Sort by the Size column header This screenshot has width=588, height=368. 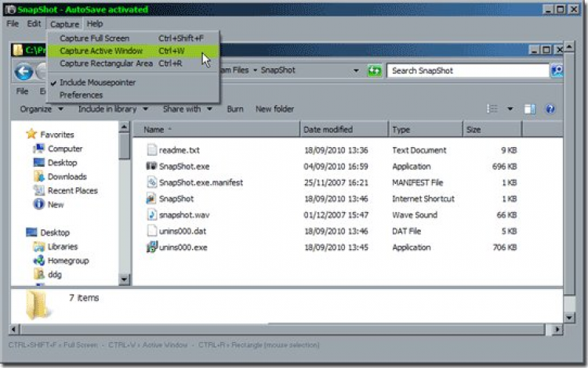pos(492,129)
